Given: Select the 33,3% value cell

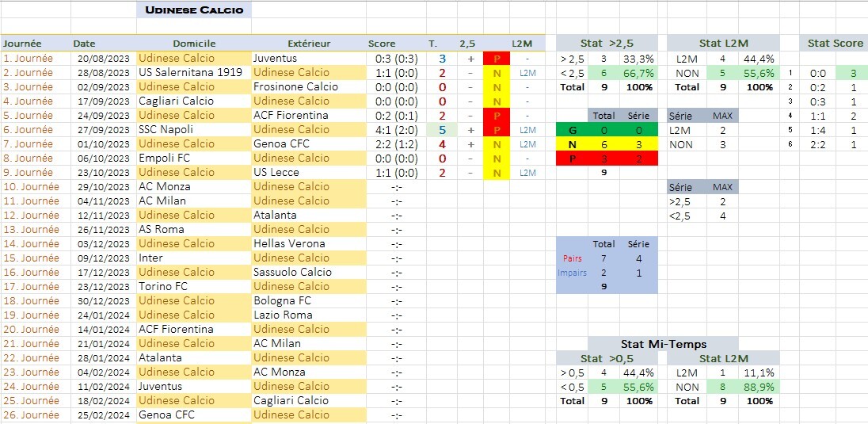Looking at the screenshot, I should (x=638, y=59).
